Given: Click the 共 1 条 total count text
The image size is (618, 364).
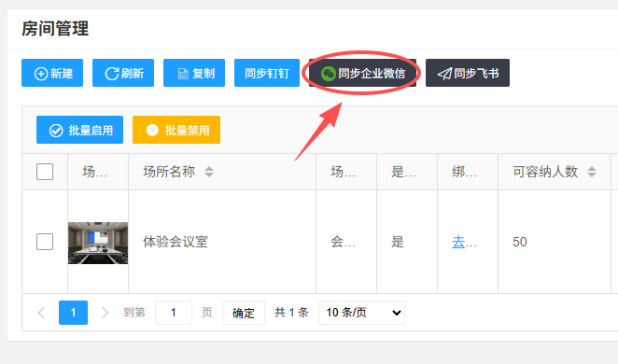Looking at the screenshot, I should [x=291, y=313].
